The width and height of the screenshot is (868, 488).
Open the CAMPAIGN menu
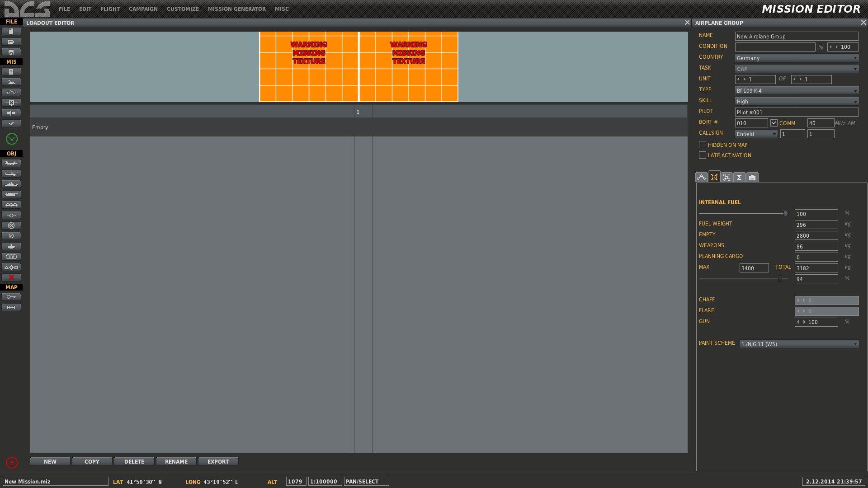point(143,9)
